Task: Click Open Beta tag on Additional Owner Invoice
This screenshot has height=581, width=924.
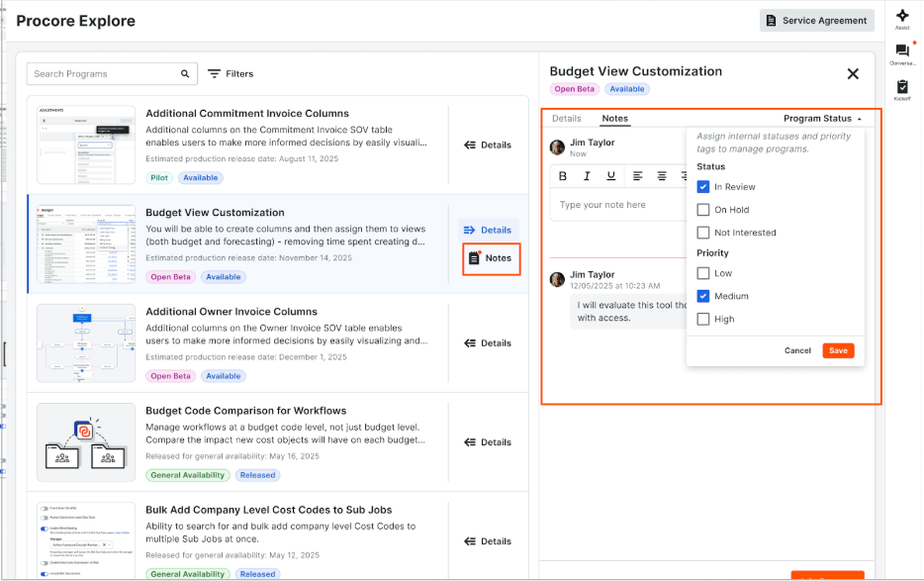Action: coord(170,376)
